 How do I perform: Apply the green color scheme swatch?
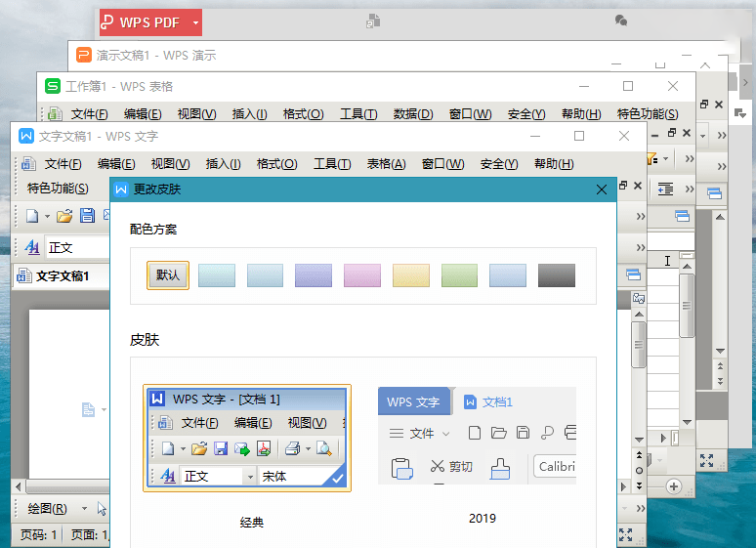click(x=459, y=275)
